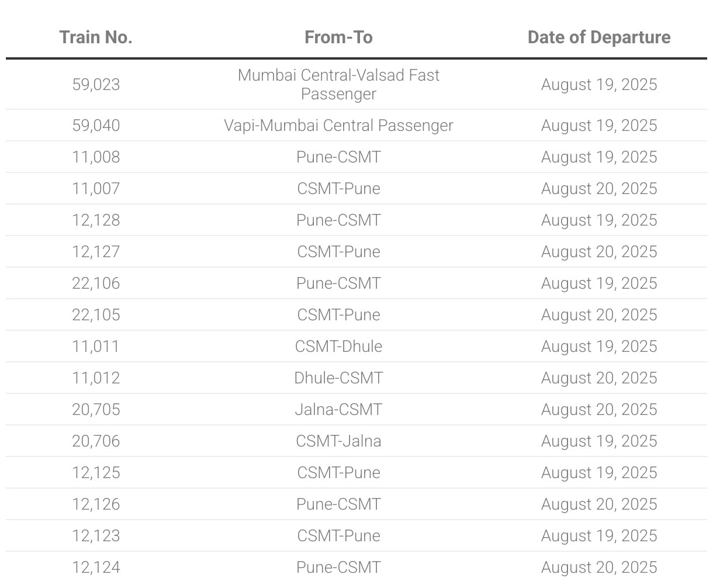This screenshot has width=713, height=588.
Task: Click the Dhule-CSMT route cell
Action: 338,378
